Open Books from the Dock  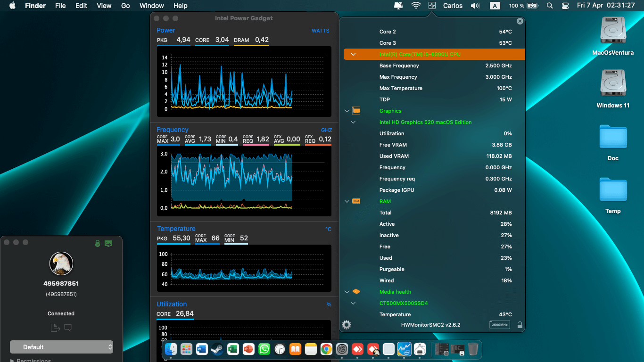(x=295, y=349)
